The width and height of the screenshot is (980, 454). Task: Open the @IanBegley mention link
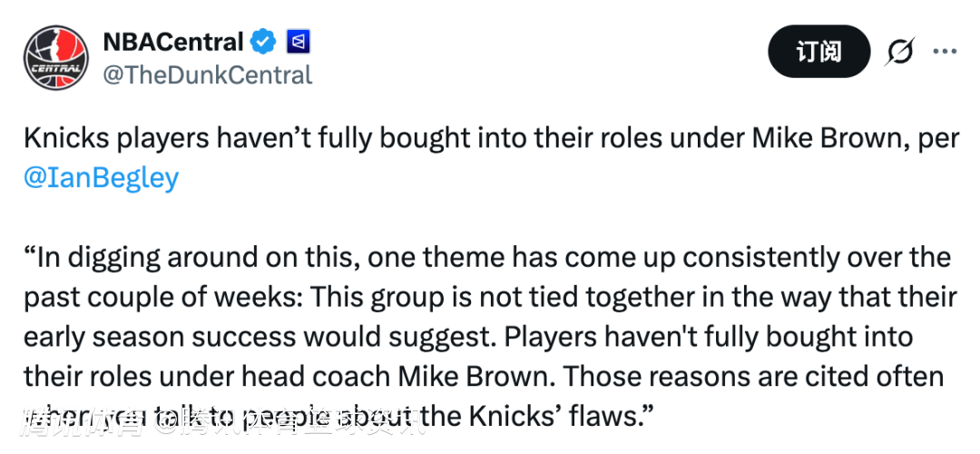[x=101, y=177]
